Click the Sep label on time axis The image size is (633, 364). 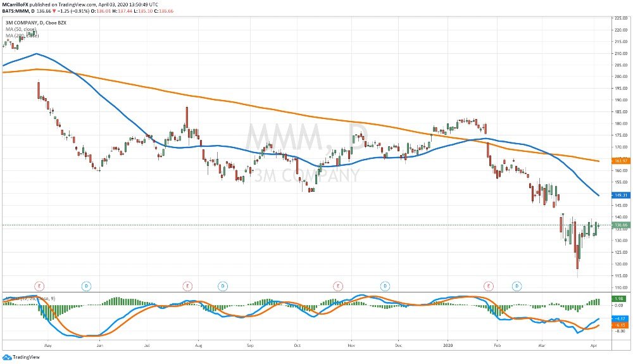pos(250,346)
